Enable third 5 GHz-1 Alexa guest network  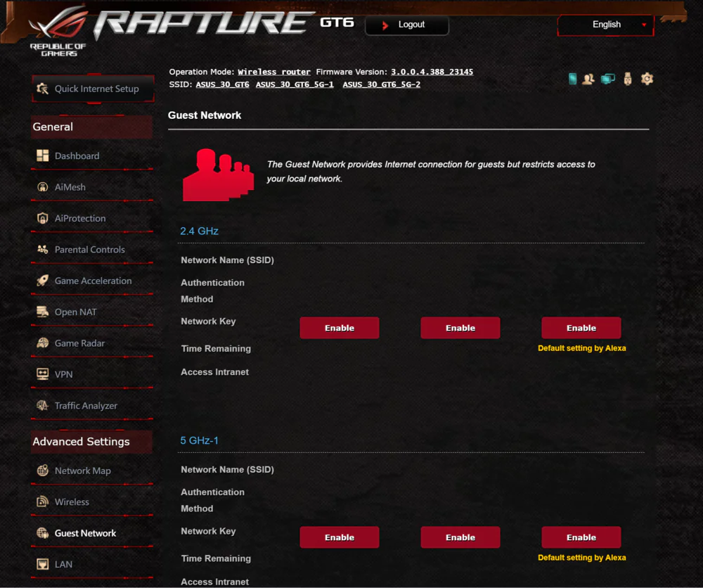[581, 537]
